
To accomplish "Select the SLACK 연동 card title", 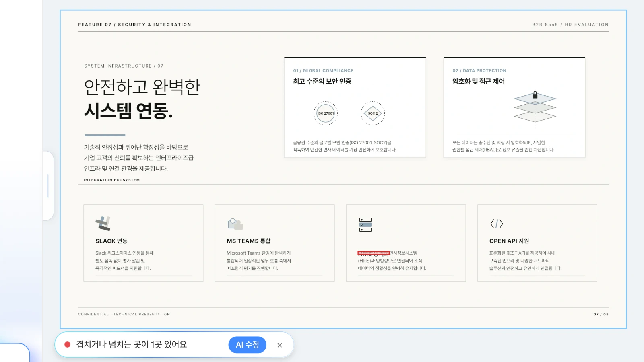I will tap(111, 241).
